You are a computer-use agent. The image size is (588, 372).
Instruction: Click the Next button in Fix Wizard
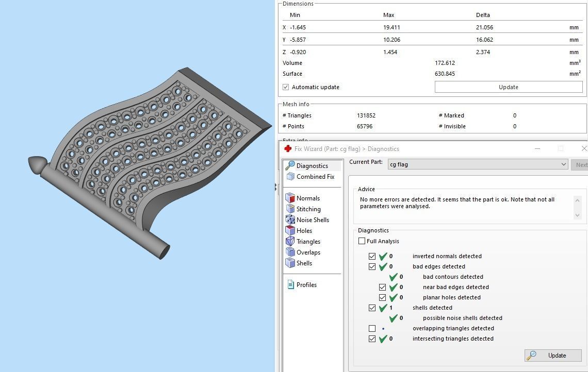[580, 164]
